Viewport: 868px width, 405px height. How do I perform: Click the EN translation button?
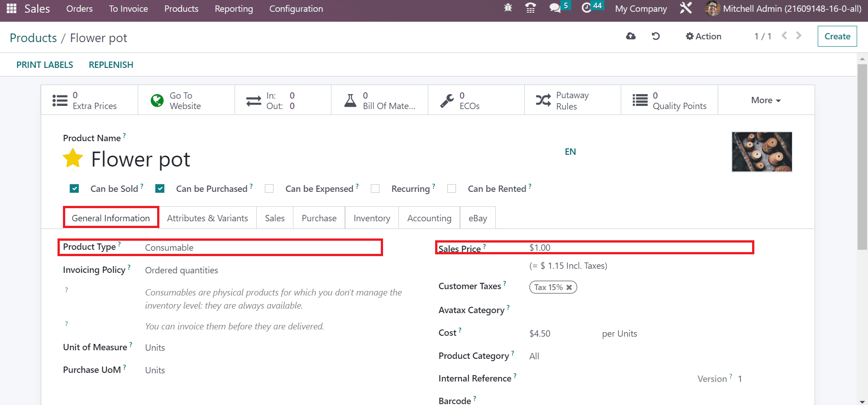click(x=570, y=152)
